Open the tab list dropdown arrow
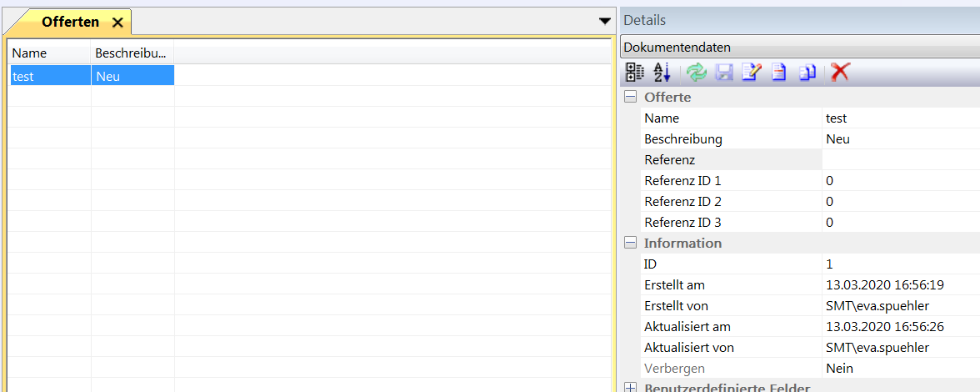 click(x=605, y=22)
